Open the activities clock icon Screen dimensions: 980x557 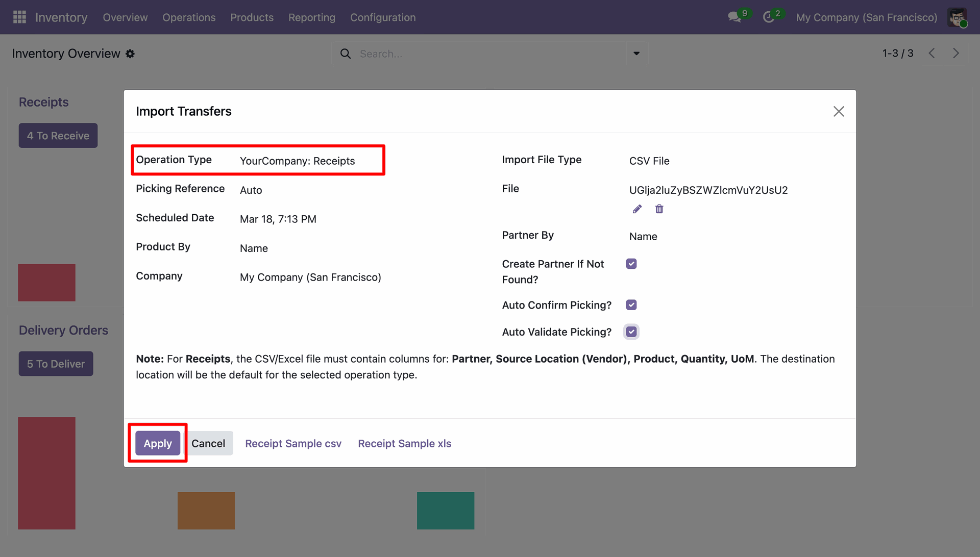click(769, 17)
